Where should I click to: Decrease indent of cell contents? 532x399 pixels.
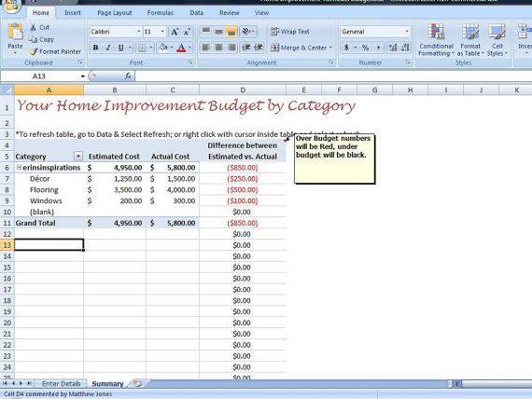point(246,48)
